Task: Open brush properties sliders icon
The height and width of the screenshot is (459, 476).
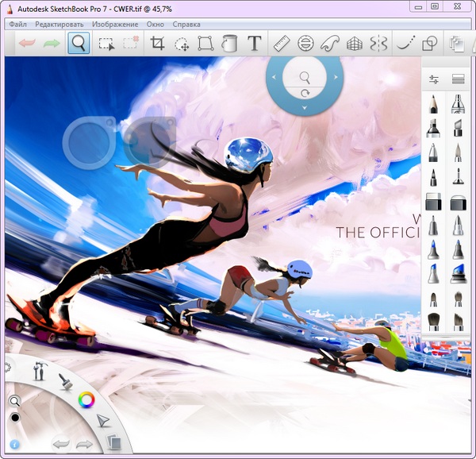Action: [434, 79]
